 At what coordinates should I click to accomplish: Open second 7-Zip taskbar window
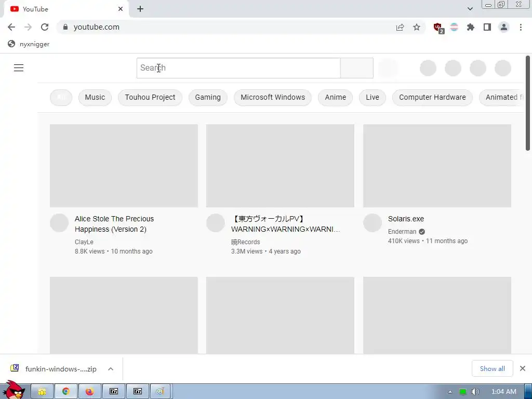click(x=137, y=392)
